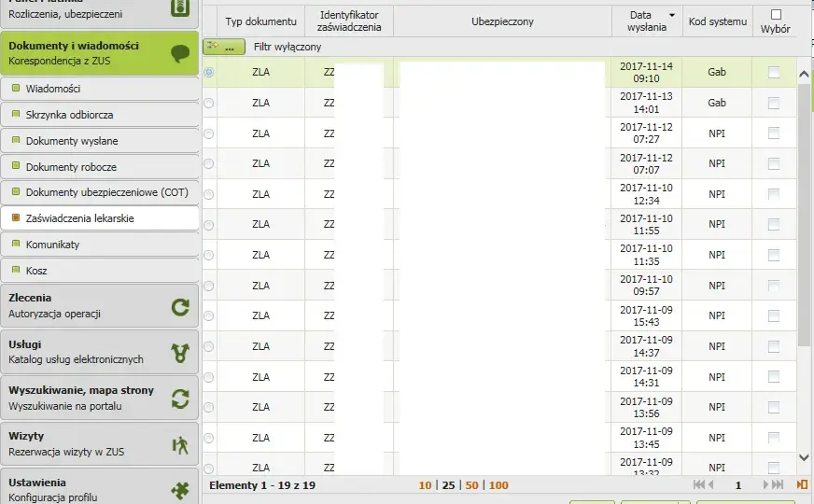
Task: Sort by Typ dokumentu column header
Action: tap(261, 21)
